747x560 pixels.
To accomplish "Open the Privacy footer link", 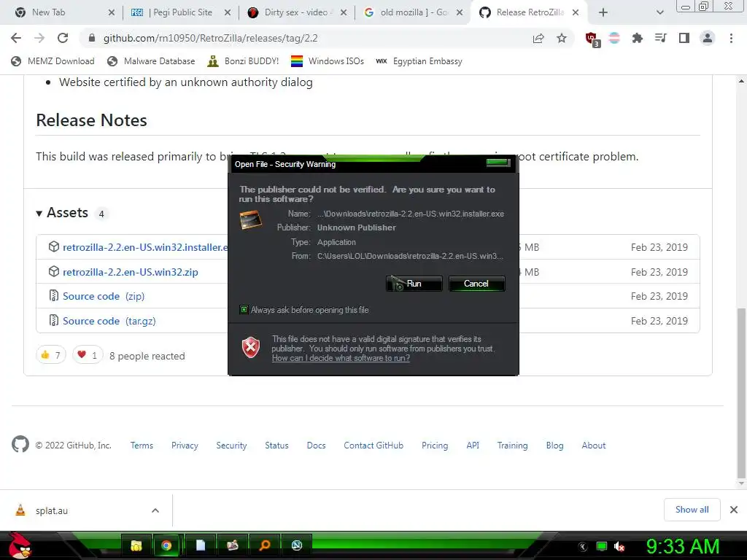I will [185, 446].
